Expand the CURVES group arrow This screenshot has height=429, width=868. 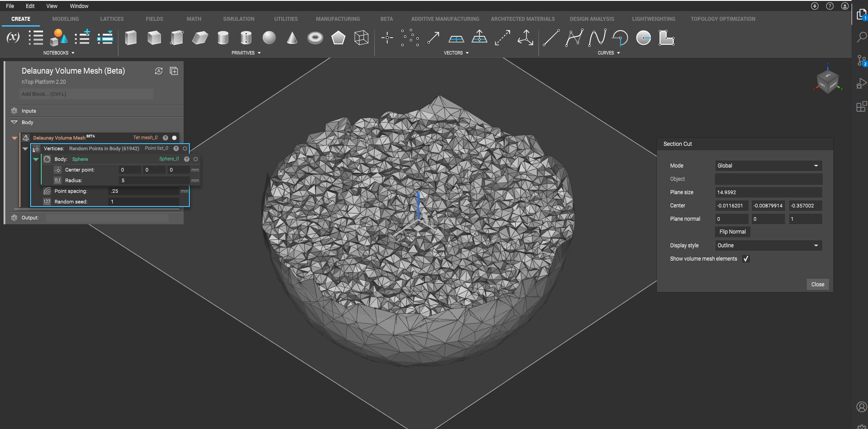(x=618, y=53)
